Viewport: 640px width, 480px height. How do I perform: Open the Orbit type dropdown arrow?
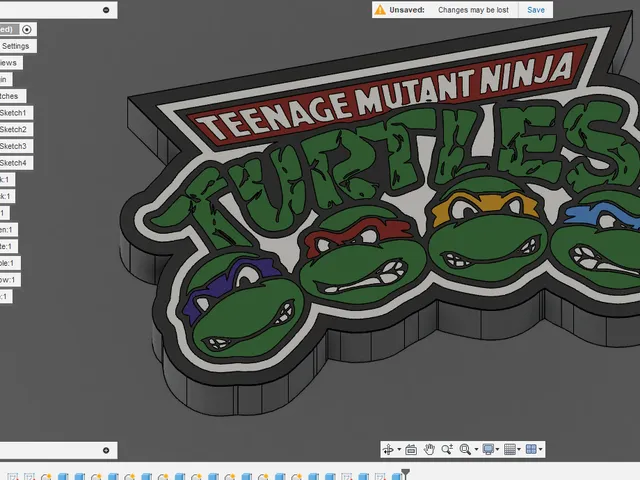tap(399, 449)
